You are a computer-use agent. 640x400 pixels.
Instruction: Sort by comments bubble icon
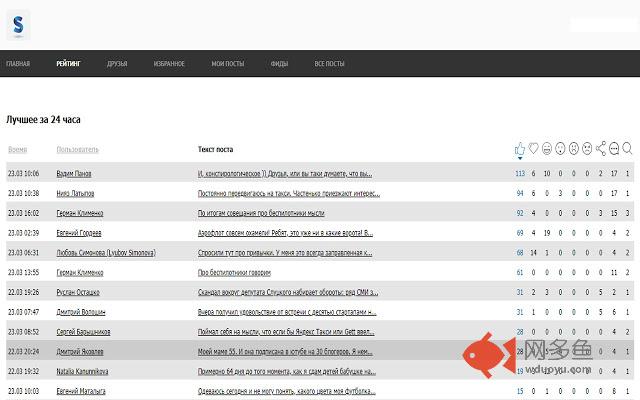[614, 149]
